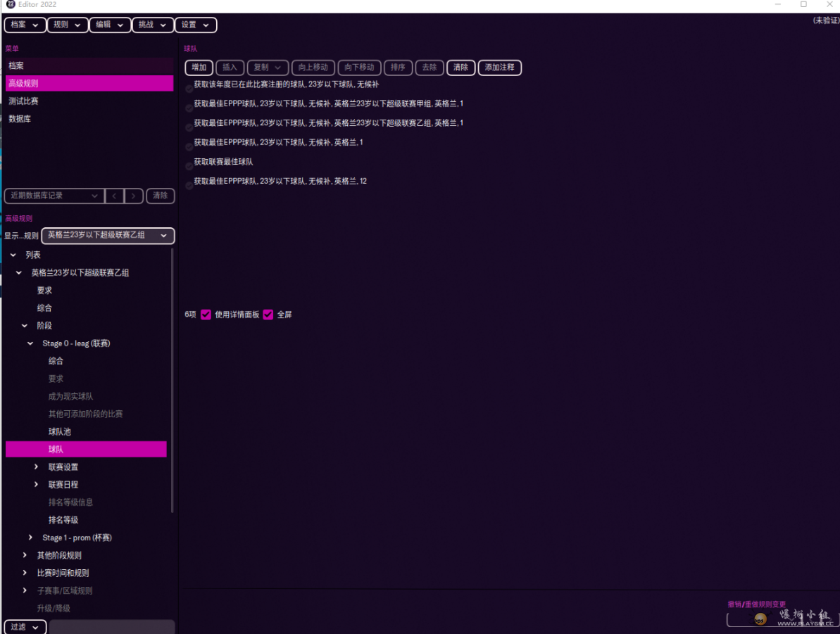This screenshot has height=634, width=840.
Task: Expand the 联赛设置 node
Action: pyautogui.click(x=36, y=467)
